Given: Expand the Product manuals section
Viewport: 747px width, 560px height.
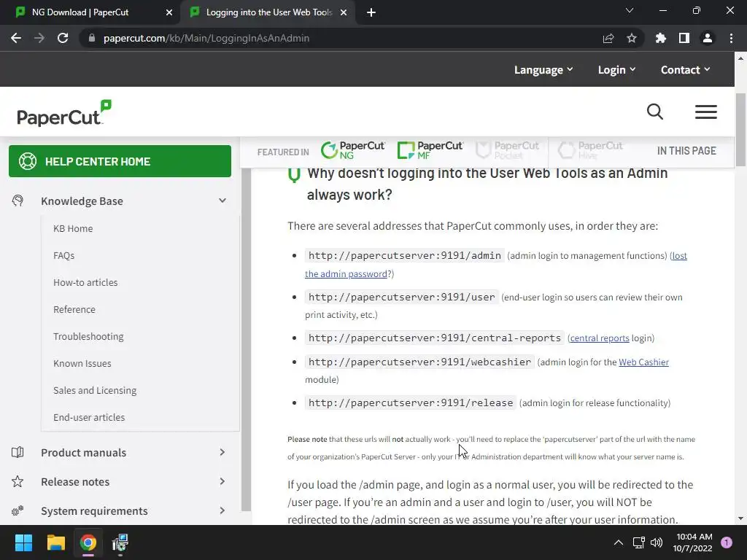Looking at the screenshot, I should (x=222, y=452).
